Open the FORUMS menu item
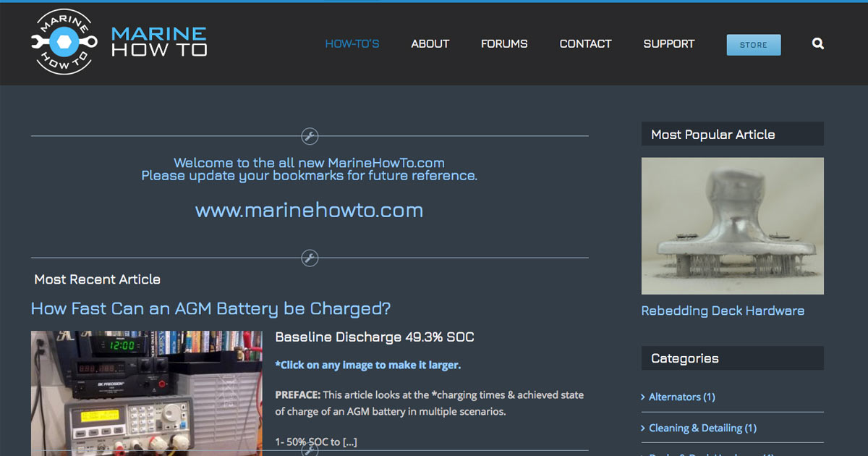This screenshot has height=456, width=868. 504,43
